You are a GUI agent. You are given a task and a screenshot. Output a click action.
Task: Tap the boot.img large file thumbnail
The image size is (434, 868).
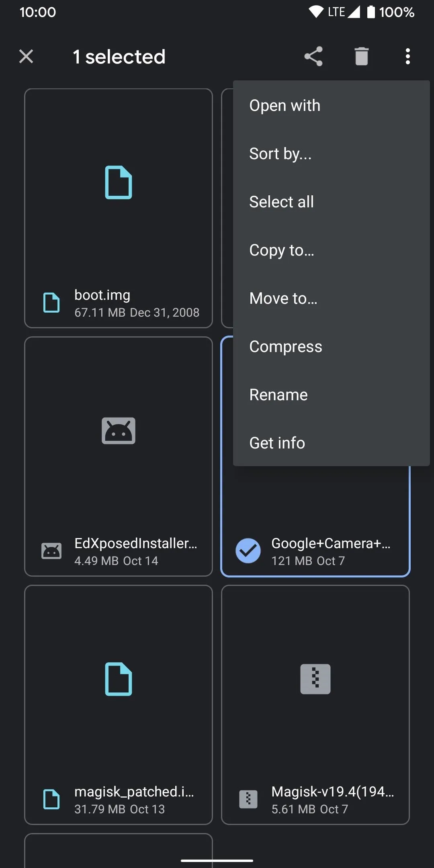(119, 182)
